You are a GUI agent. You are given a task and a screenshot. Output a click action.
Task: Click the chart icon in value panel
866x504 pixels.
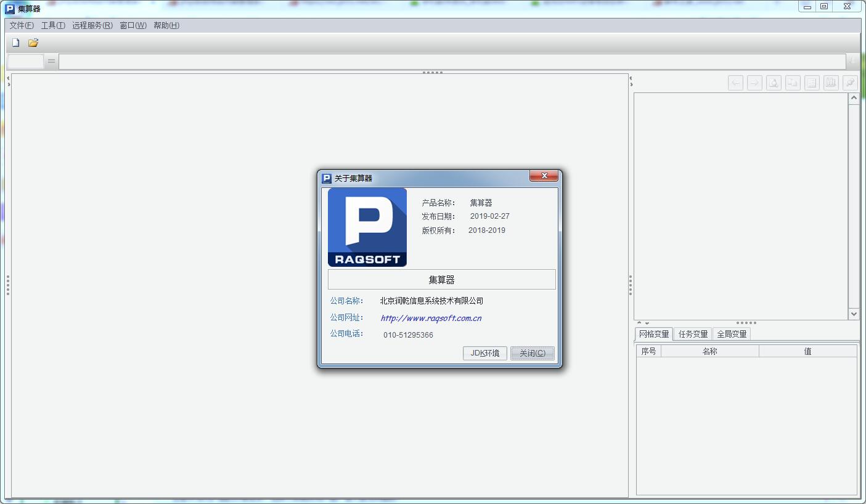click(831, 83)
